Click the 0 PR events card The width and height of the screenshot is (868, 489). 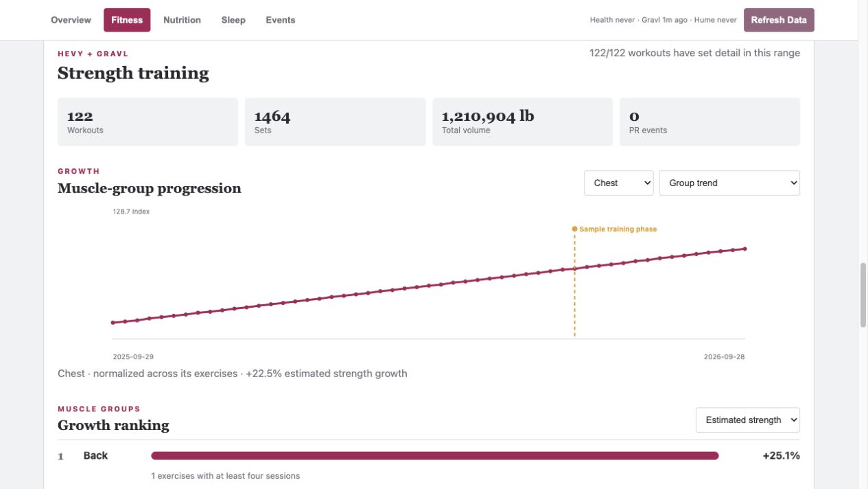click(x=709, y=122)
